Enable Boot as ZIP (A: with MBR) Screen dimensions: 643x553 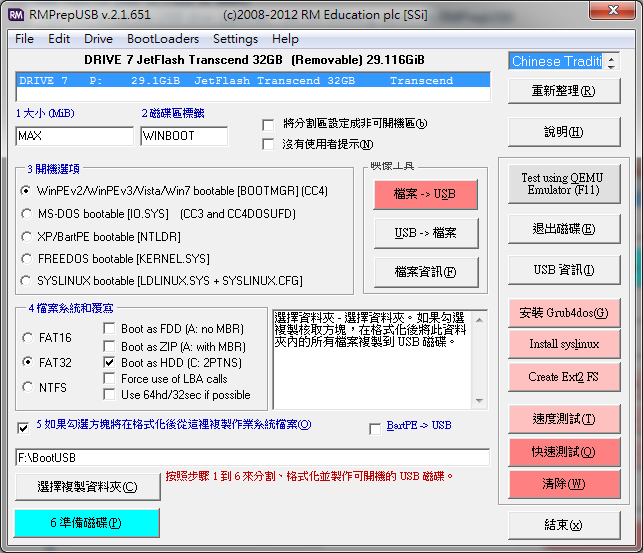pyautogui.click(x=109, y=346)
